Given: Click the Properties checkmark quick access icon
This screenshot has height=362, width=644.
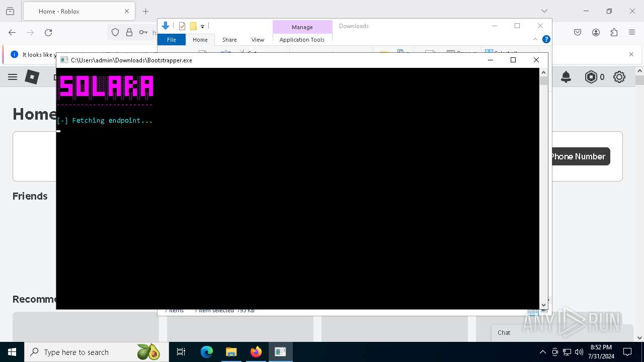Looking at the screenshot, I should point(182,26).
